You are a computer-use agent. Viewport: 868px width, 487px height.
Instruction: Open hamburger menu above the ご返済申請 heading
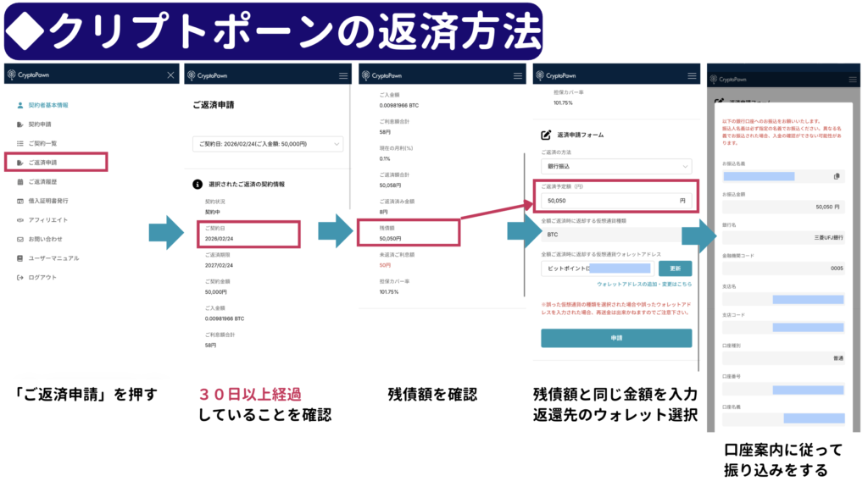343,75
